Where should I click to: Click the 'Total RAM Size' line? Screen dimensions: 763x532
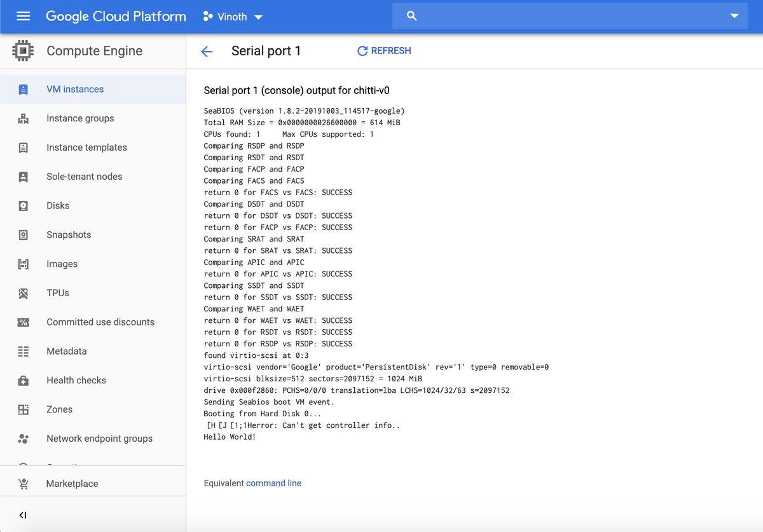pos(302,123)
